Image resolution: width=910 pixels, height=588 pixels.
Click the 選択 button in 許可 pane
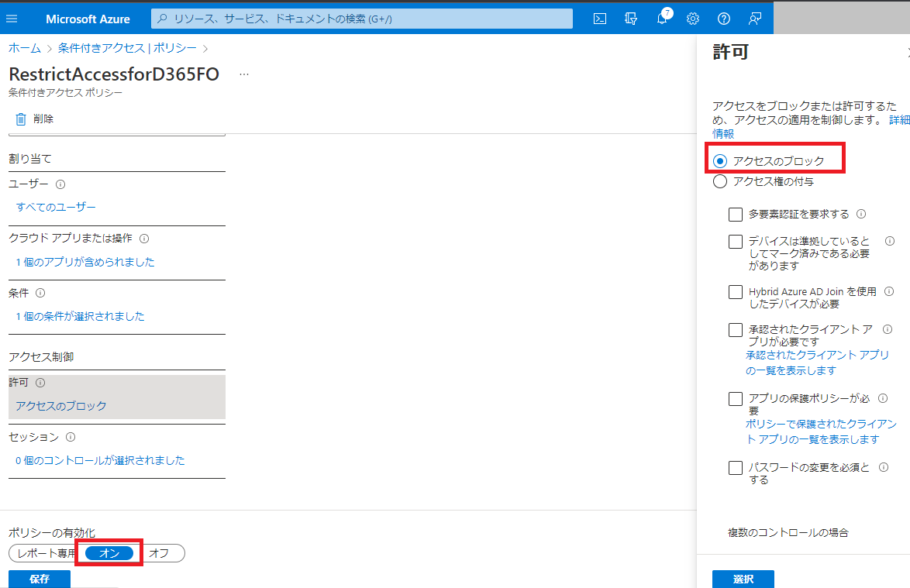tap(743, 579)
